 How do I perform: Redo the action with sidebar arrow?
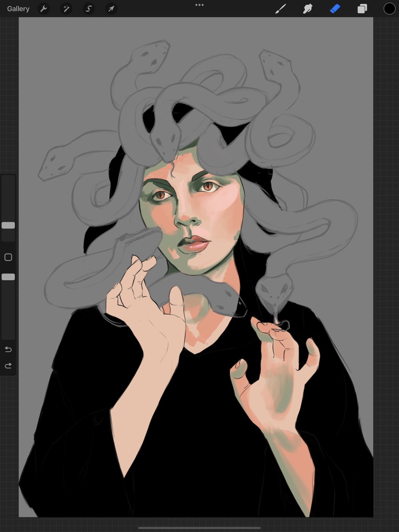tap(8, 366)
